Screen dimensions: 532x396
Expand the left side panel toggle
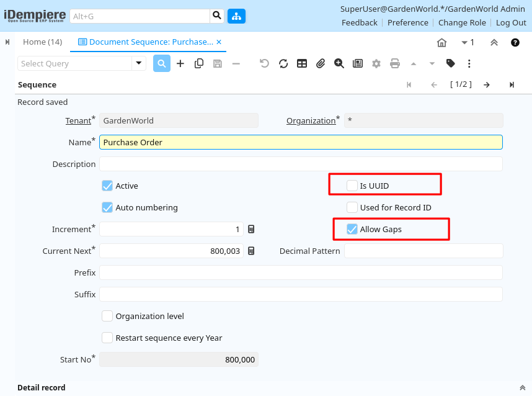7,42
